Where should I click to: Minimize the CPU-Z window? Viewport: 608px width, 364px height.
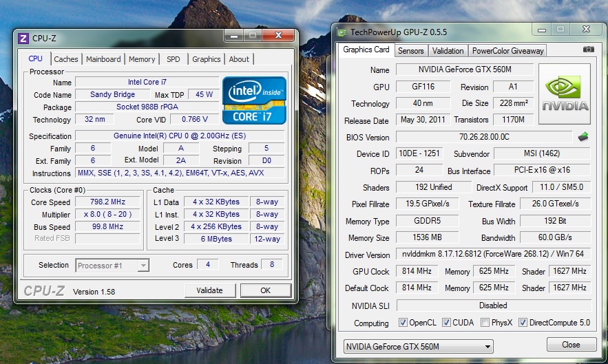tap(234, 36)
